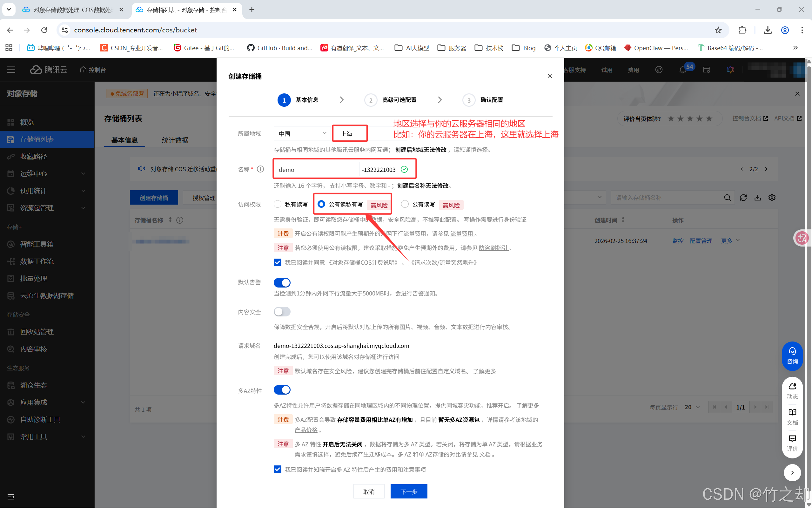Screen dimensions: 812x508
Task: Toggle the COS计费说明 agreement checkbox
Action: click(x=277, y=262)
